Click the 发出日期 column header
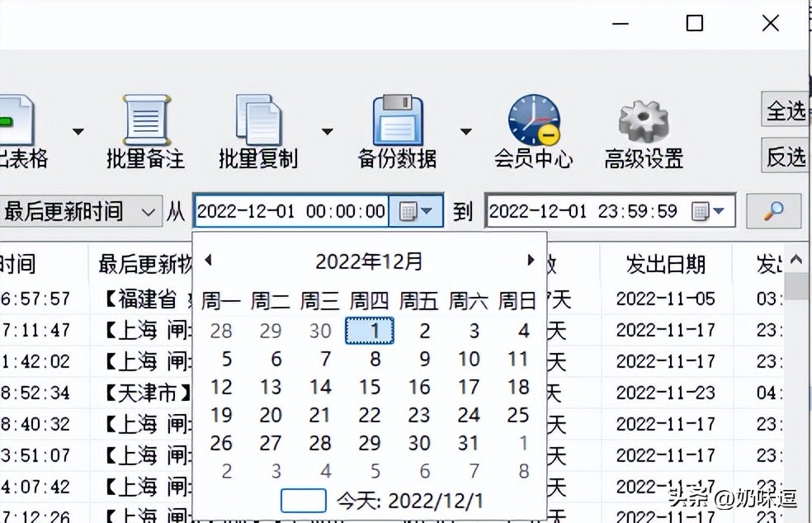Screen dimensions: 812x523 point(665,261)
